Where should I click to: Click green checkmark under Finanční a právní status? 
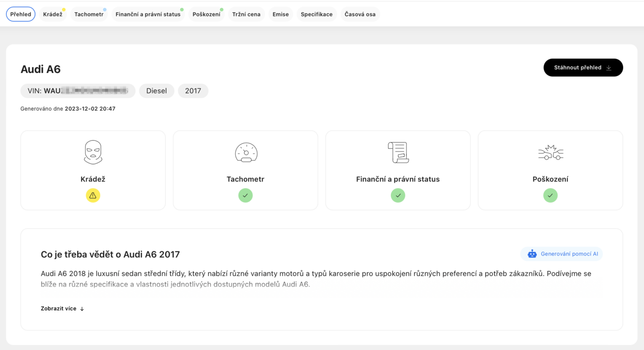(x=398, y=195)
